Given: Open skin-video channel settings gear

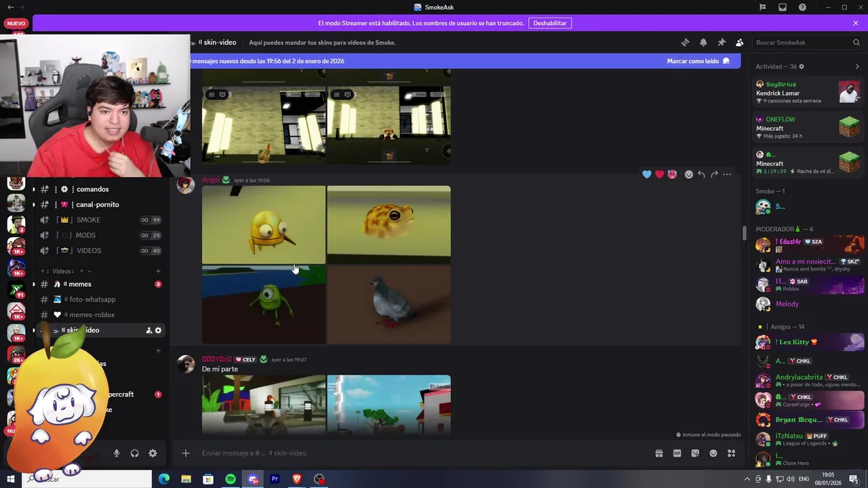Looking at the screenshot, I should coord(159,330).
